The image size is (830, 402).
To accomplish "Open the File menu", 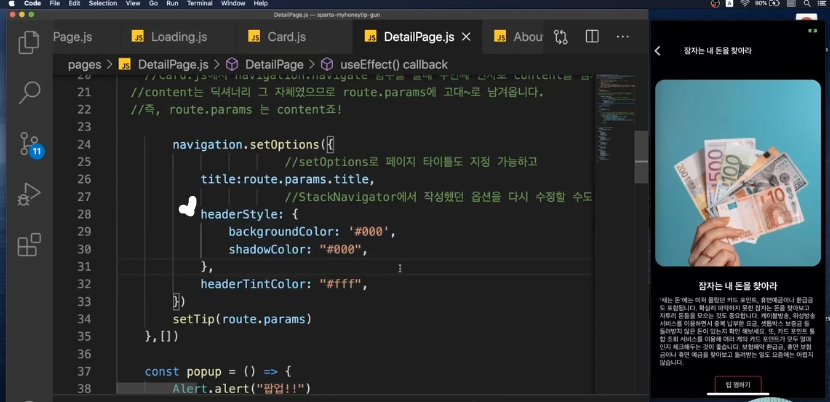I will tap(55, 3).
